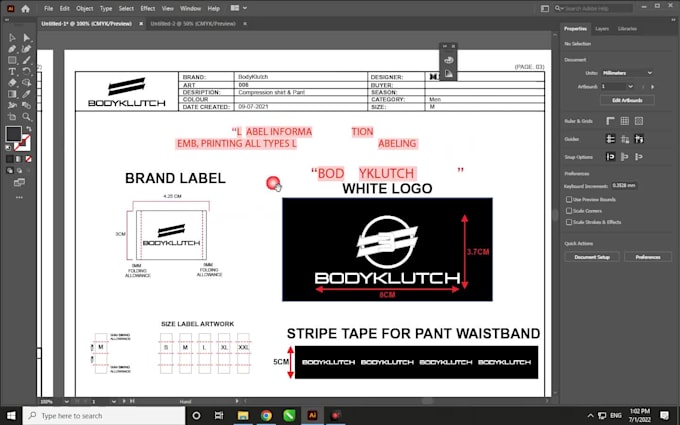Switch to the Libraries tab
The height and width of the screenshot is (425, 680).
627,29
